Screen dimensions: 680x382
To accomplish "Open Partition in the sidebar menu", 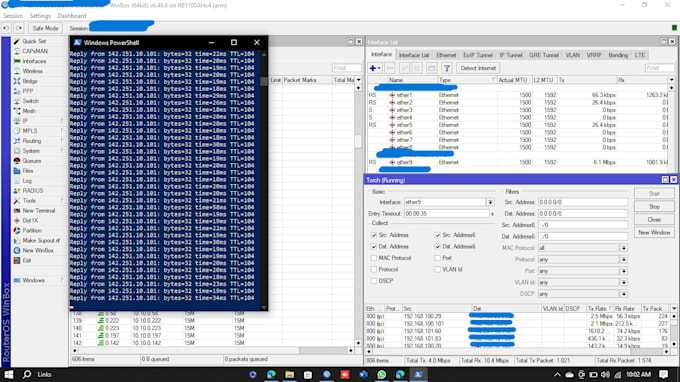I will tap(32, 231).
